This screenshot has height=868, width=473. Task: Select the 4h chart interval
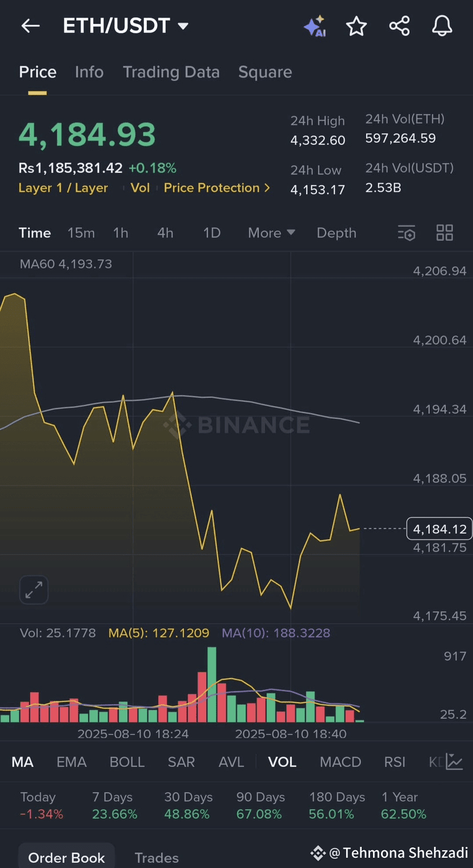(165, 233)
